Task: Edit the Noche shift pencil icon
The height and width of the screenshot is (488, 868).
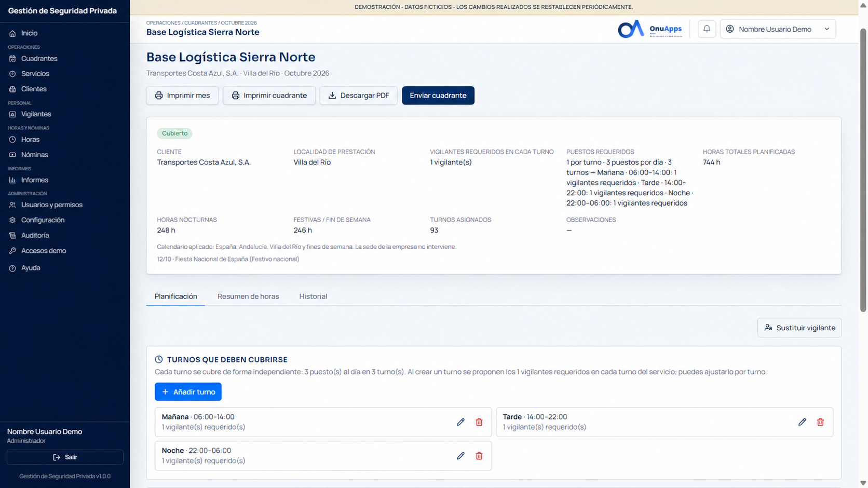Action: [x=460, y=456]
